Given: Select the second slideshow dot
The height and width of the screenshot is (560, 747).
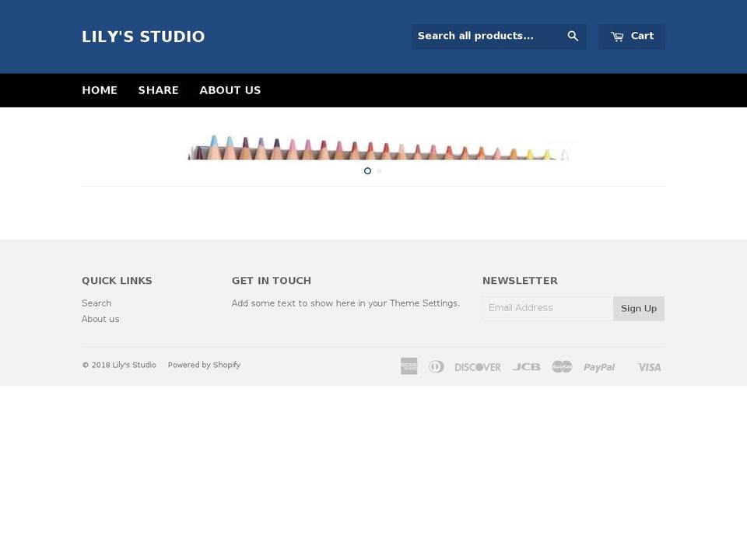Looking at the screenshot, I should (x=379, y=170).
